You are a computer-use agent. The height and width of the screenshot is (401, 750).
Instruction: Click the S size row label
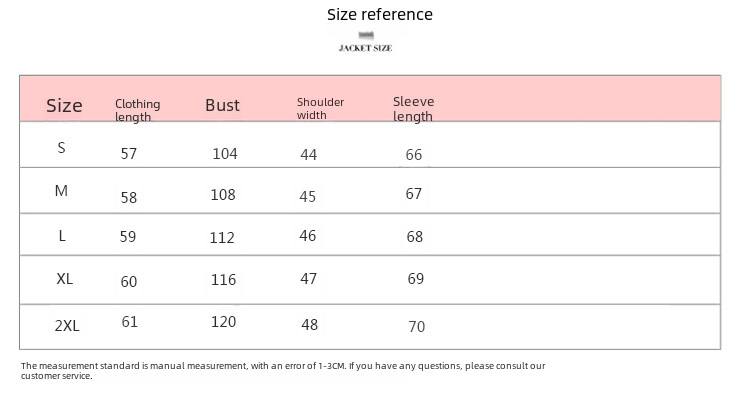tap(61, 148)
